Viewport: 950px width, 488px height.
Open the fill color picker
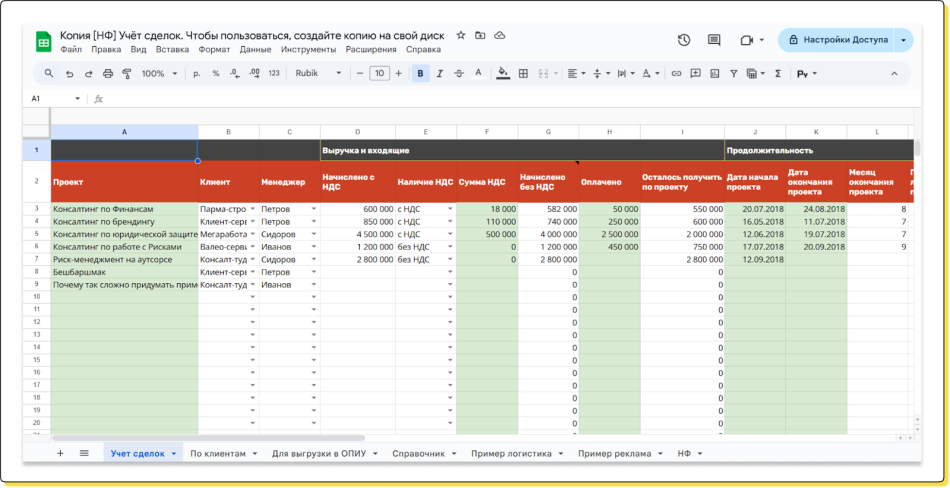503,73
